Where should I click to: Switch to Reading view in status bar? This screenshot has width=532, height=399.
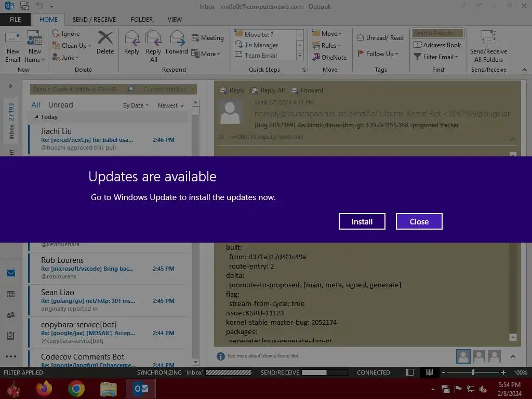coord(429,372)
